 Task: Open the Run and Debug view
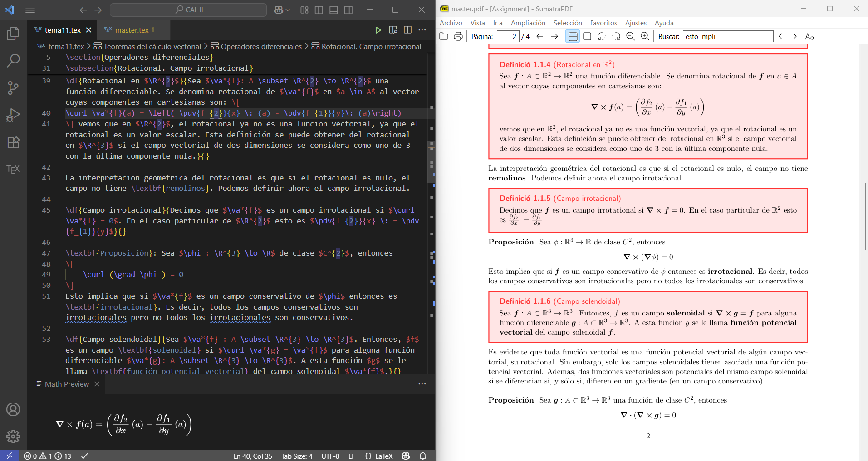coord(13,115)
